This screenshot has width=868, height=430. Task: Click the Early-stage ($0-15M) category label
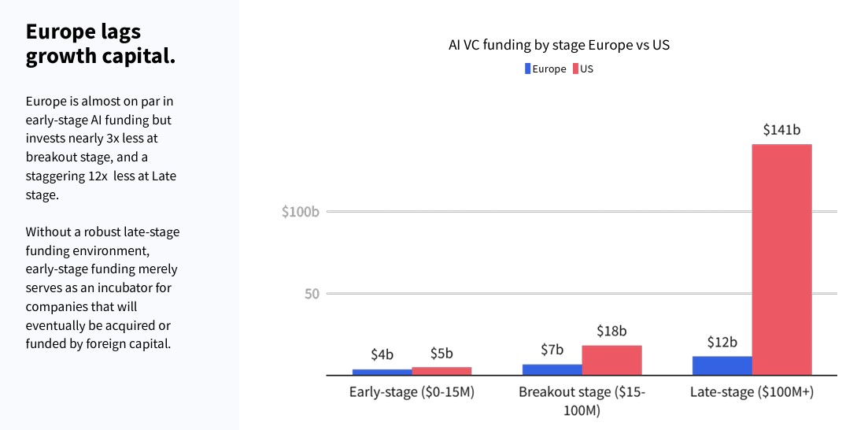click(412, 392)
